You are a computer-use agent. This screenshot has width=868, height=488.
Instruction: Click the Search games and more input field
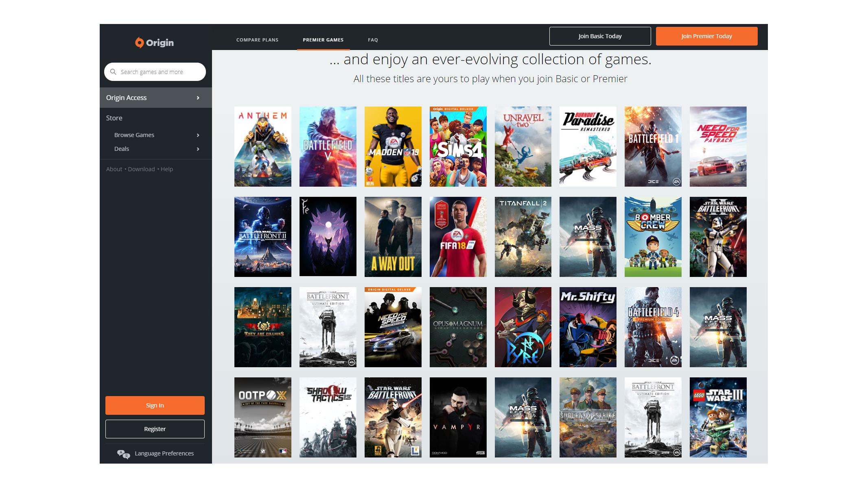coord(155,72)
